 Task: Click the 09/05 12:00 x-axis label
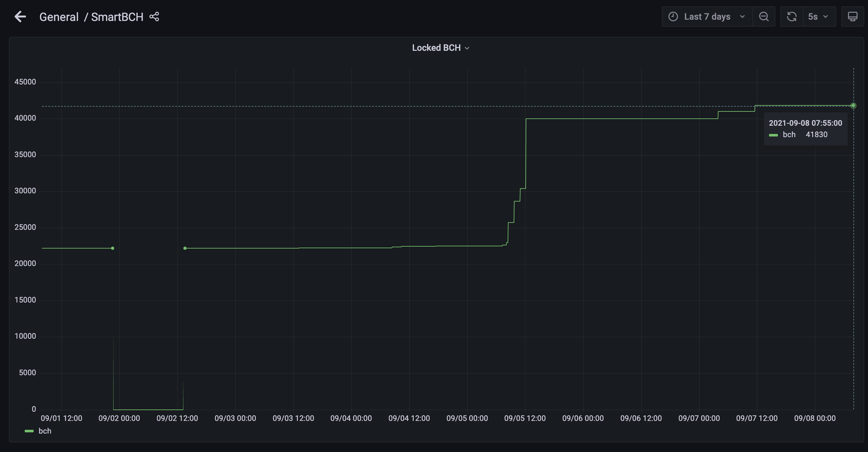point(525,418)
